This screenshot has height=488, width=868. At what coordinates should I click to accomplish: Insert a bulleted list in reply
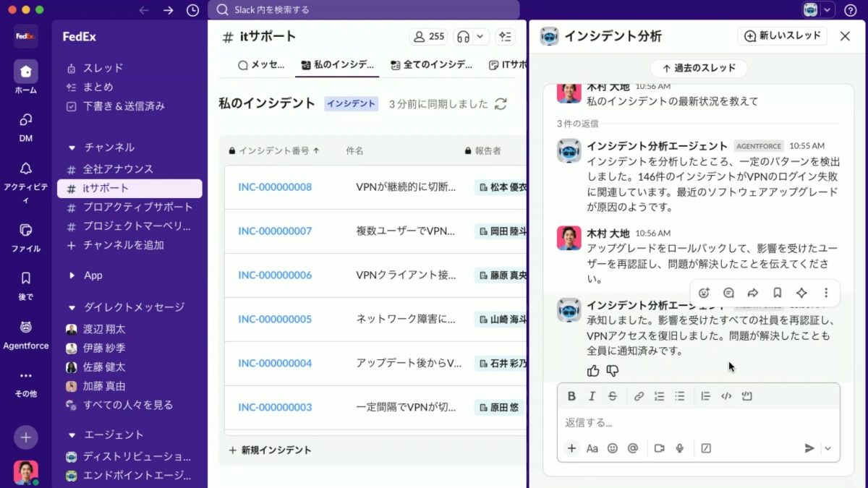(x=679, y=396)
